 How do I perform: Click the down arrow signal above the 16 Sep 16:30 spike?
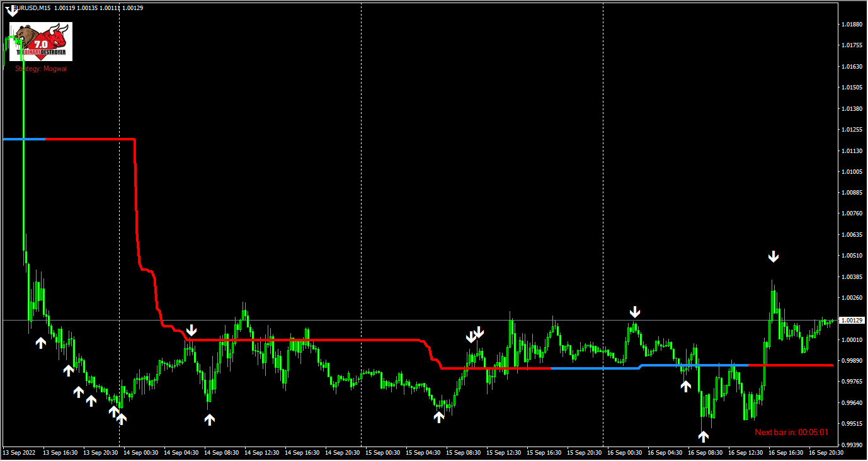(774, 256)
